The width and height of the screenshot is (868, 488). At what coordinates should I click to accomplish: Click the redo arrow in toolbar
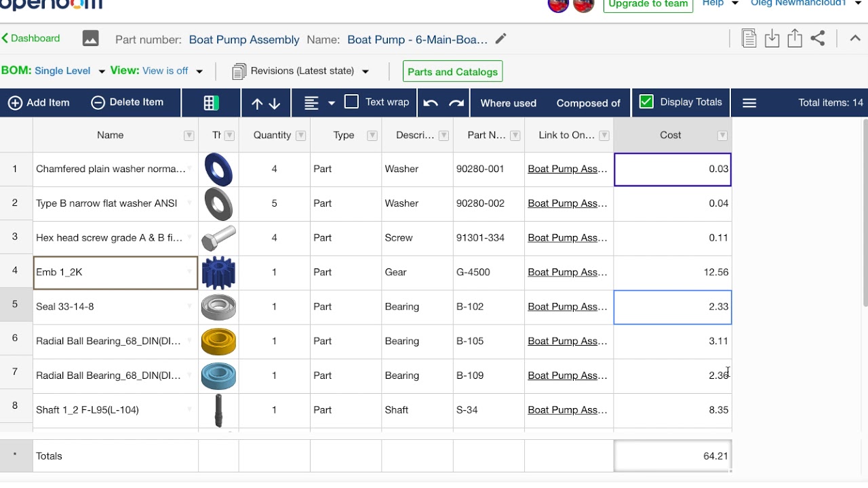(x=456, y=103)
